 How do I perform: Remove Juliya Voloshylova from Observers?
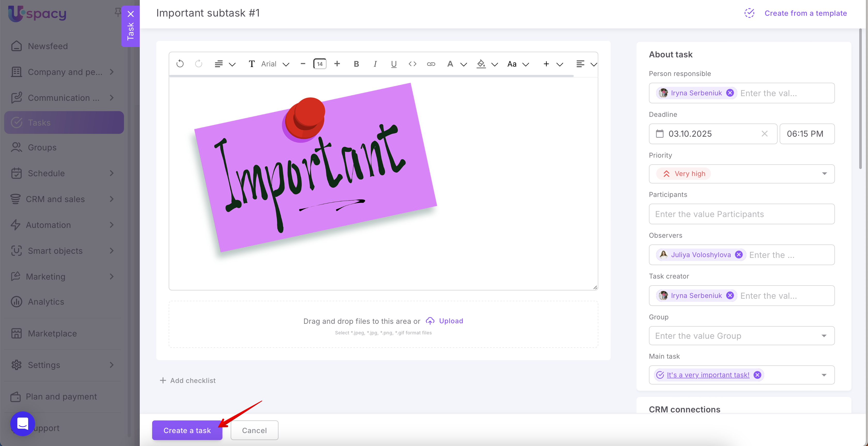[x=739, y=255]
